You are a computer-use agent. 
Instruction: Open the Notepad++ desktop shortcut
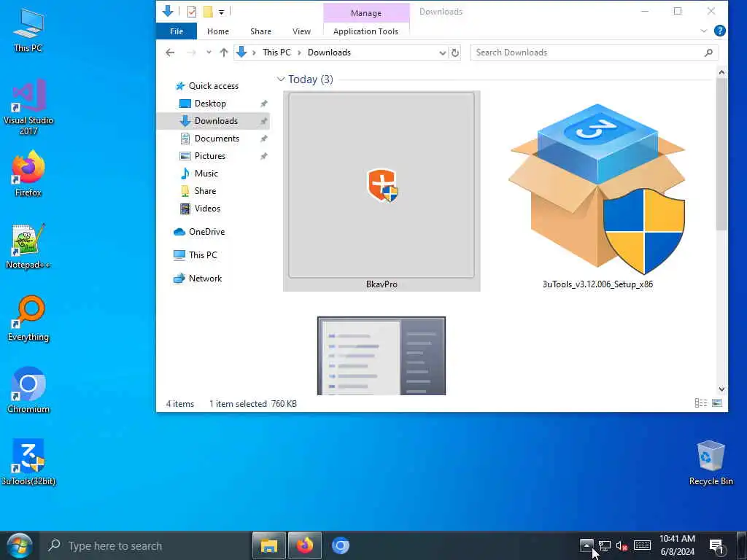click(x=28, y=246)
